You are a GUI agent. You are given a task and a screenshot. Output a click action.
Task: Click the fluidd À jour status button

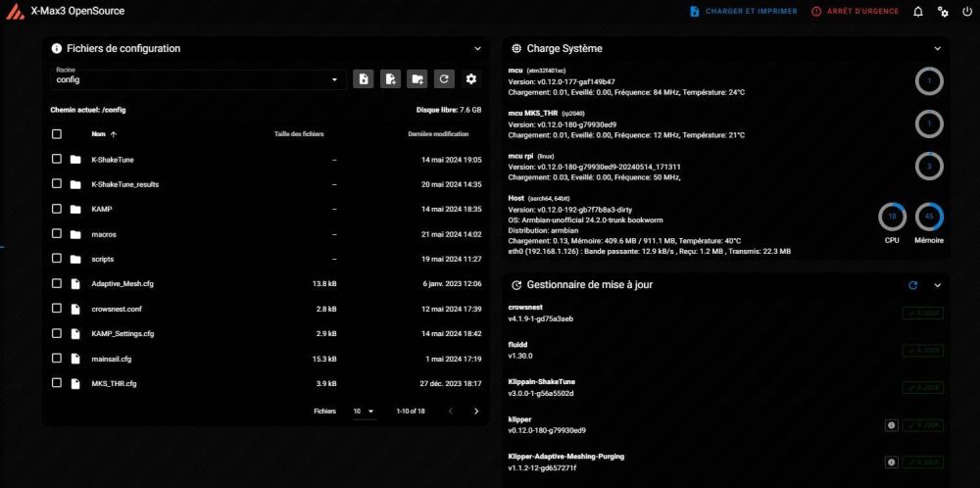(x=922, y=351)
